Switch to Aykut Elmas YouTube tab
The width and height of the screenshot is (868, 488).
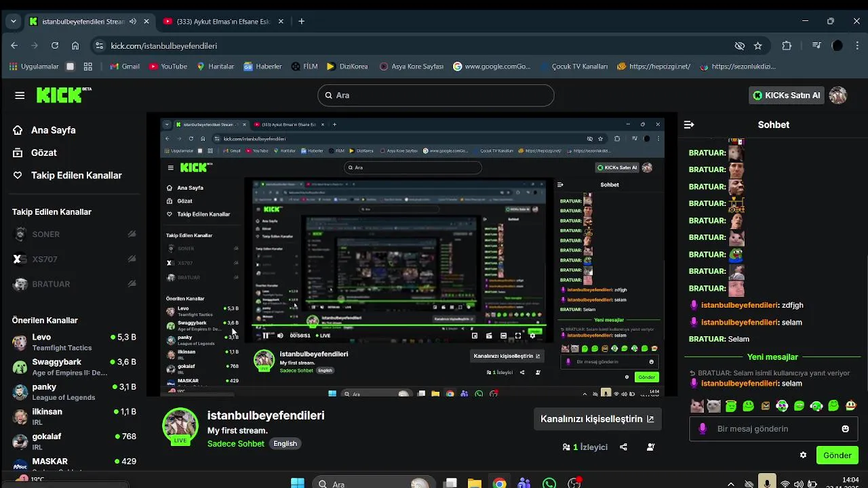(x=223, y=22)
